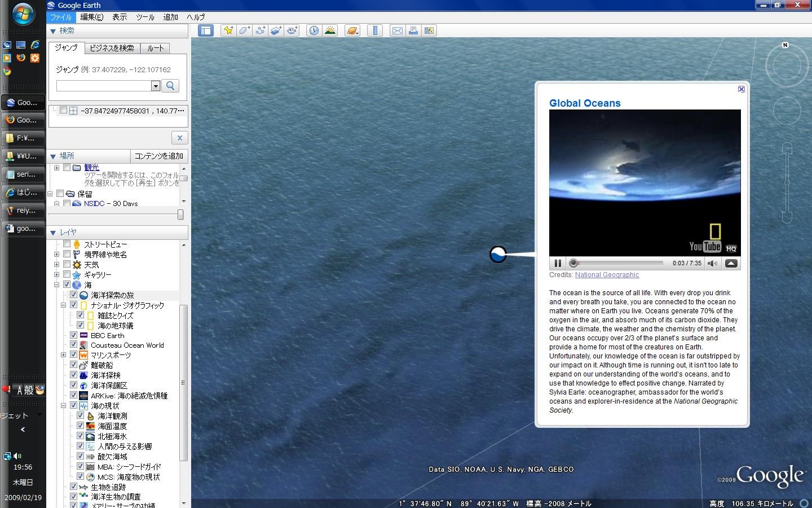
Task: Enable the ギャラリー layer checkbox
Action: [x=67, y=274]
